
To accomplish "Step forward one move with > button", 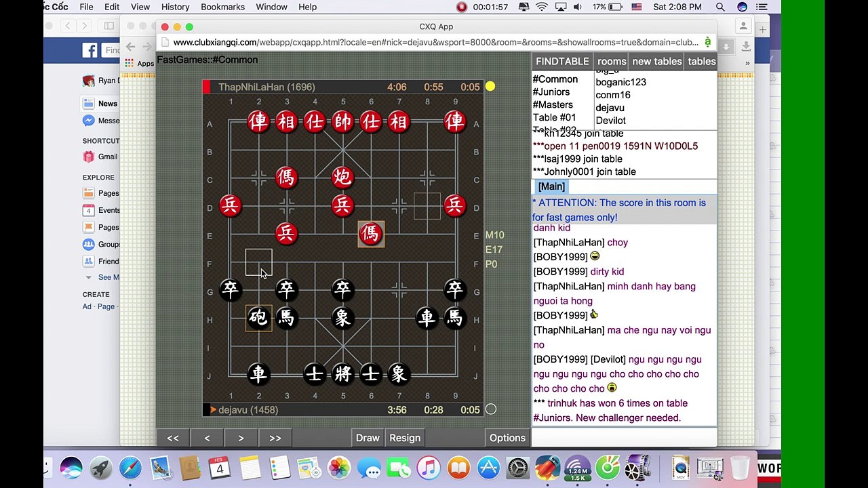I will (x=241, y=438).
